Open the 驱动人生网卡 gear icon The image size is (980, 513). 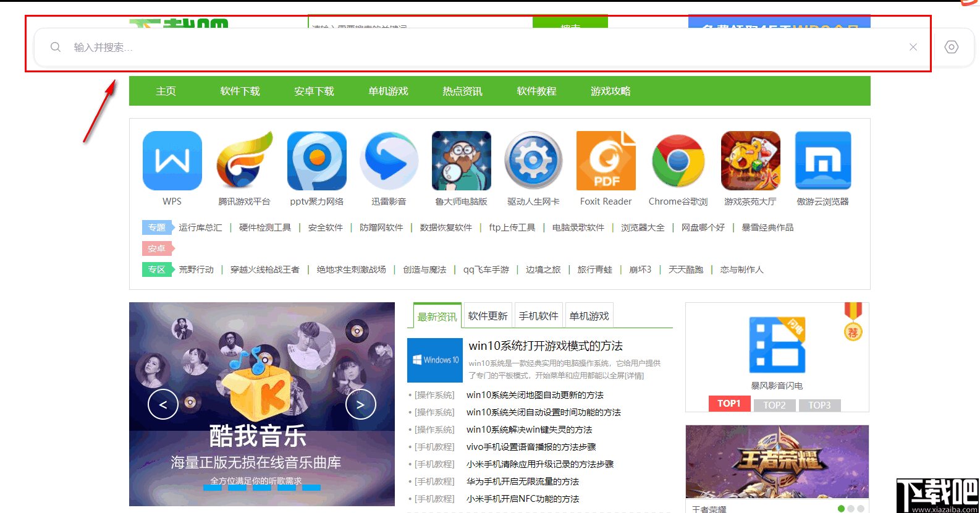pos(534,161)
